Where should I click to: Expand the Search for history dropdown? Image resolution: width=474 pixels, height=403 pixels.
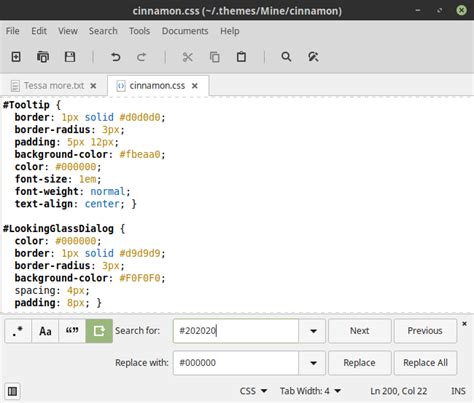313,331
